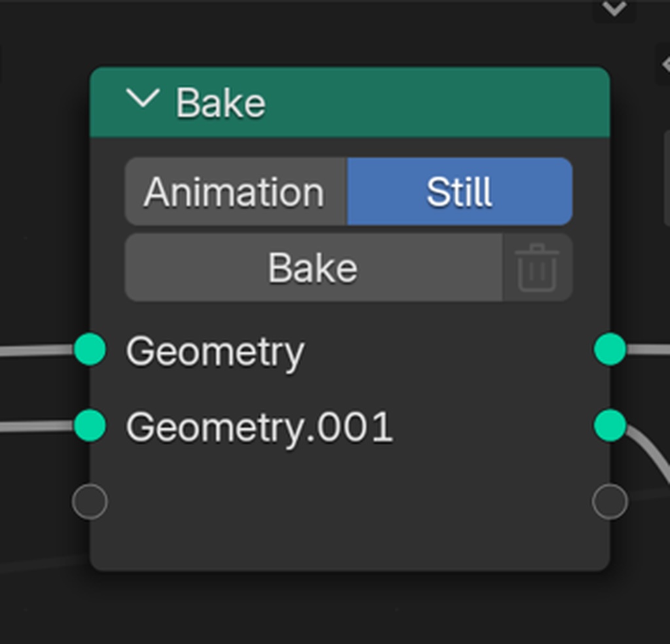This screenshot has width=670, height=644.
Task: Click the Geometry.001 socket label
Action: click(x=259, y=428)
